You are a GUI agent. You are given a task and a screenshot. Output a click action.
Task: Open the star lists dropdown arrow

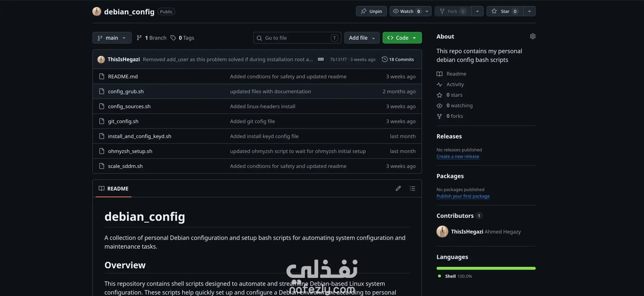click(x=530, y=11)
